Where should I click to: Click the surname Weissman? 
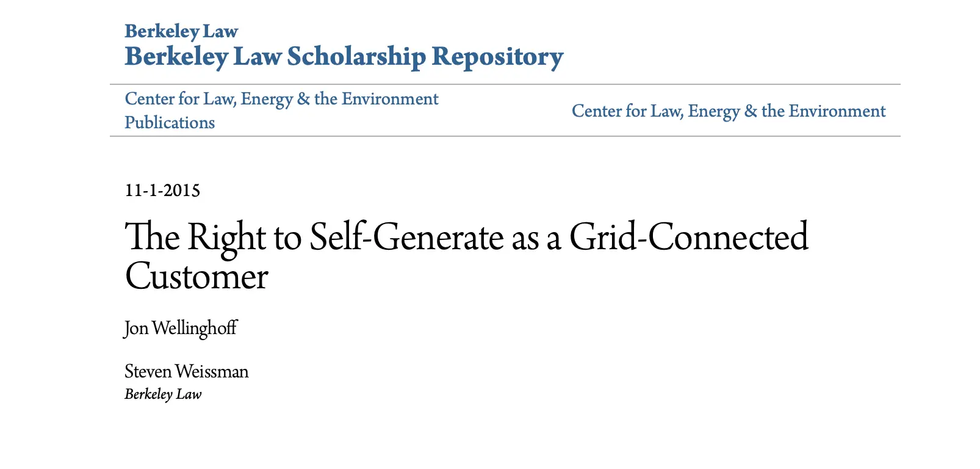(212, 371)
